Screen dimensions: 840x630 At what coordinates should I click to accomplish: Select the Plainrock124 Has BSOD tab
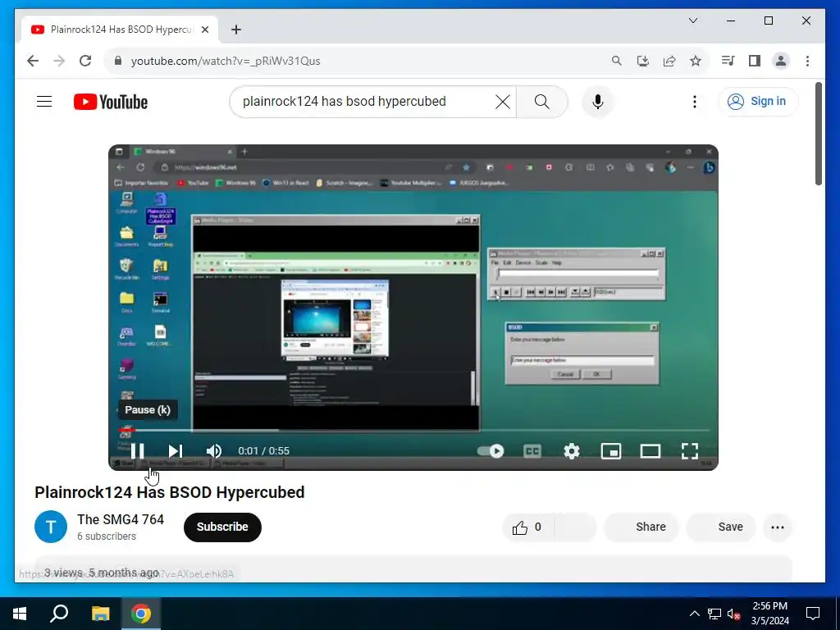tap(120, 30)
